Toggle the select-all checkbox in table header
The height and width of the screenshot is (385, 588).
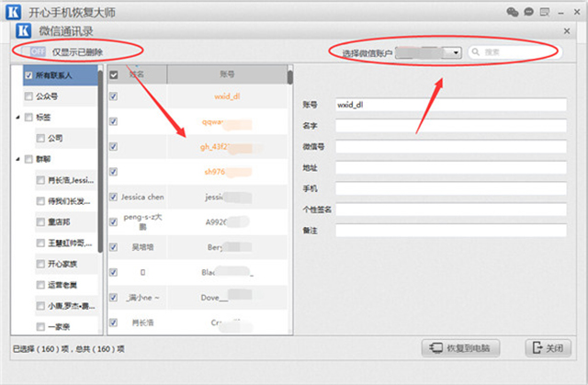click(113, 74)
